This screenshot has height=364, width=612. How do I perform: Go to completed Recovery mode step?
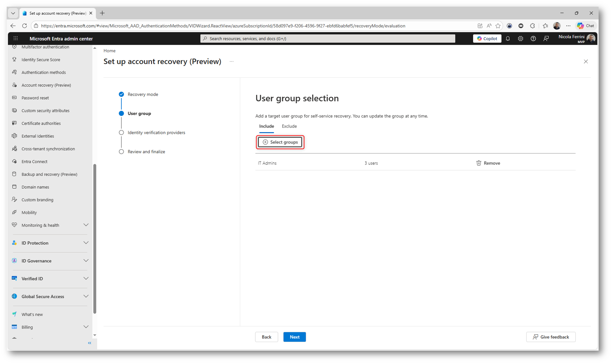click(143, 94)
